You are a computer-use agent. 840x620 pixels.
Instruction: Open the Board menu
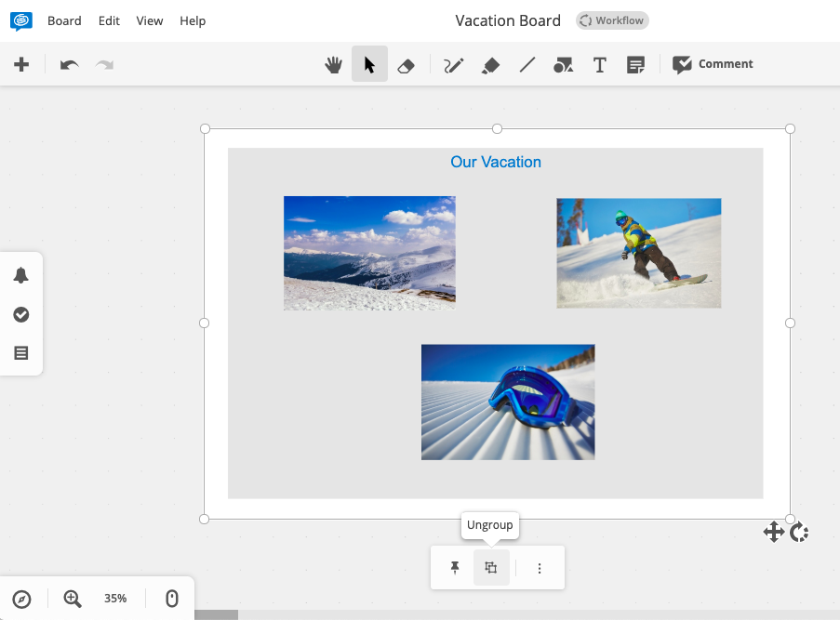64,20
